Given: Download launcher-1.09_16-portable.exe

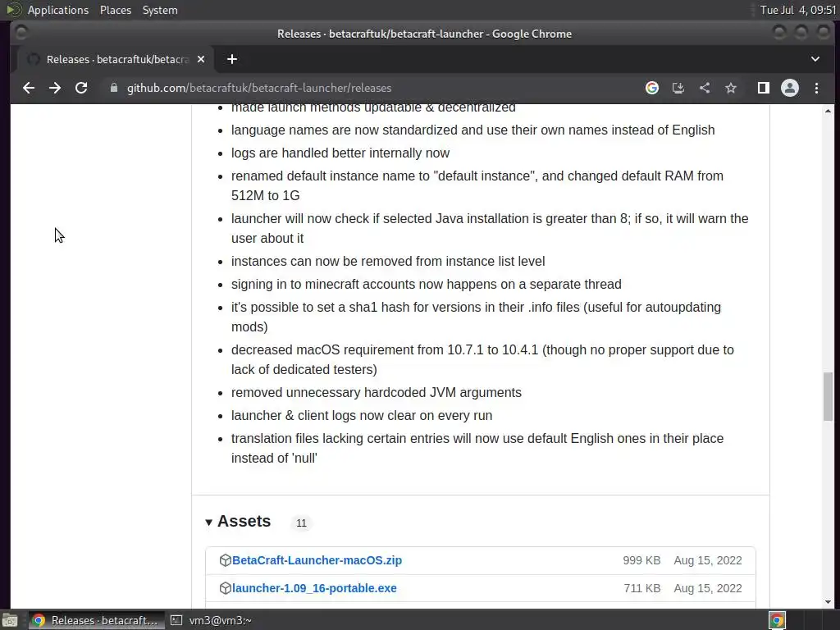Looking at the screenshot, I should (314, 588).
